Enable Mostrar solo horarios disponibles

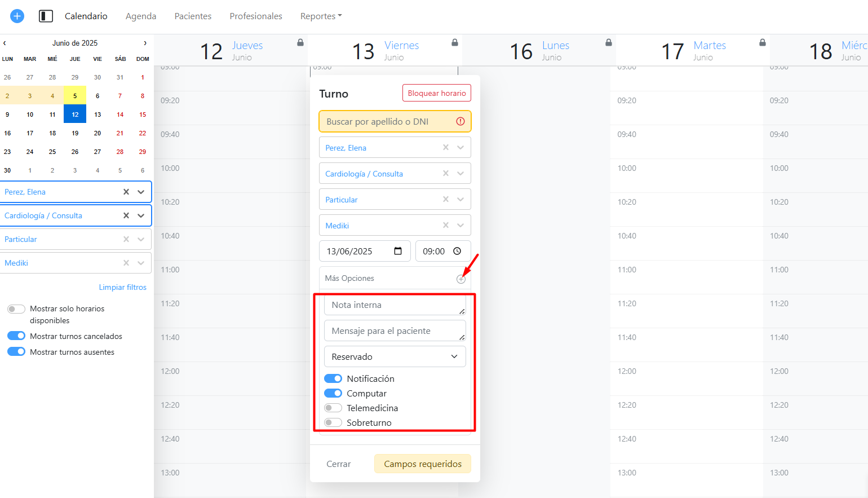click(16, 309)
